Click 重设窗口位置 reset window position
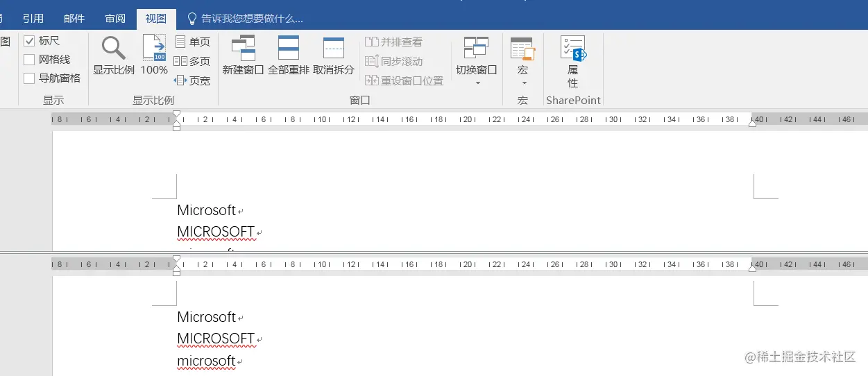Viewport: 868px width, 376px height. coord(404,80)
